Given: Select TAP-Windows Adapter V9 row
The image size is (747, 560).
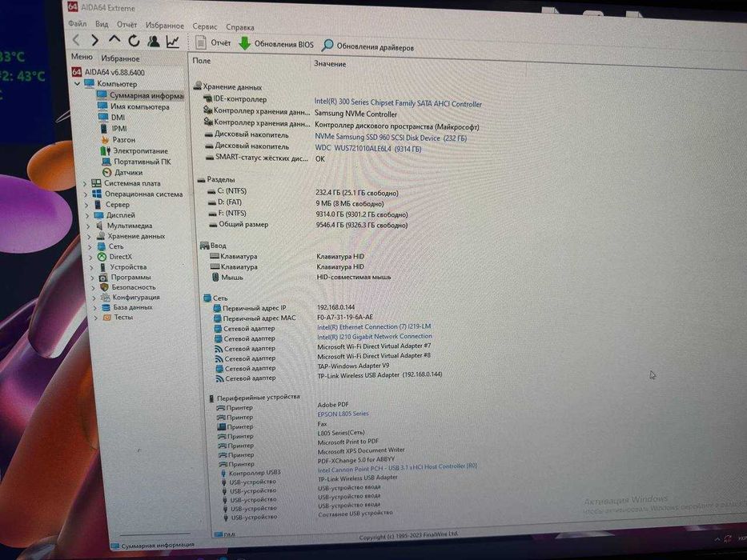Looking at the screenshot, I should tap(302, 367).
